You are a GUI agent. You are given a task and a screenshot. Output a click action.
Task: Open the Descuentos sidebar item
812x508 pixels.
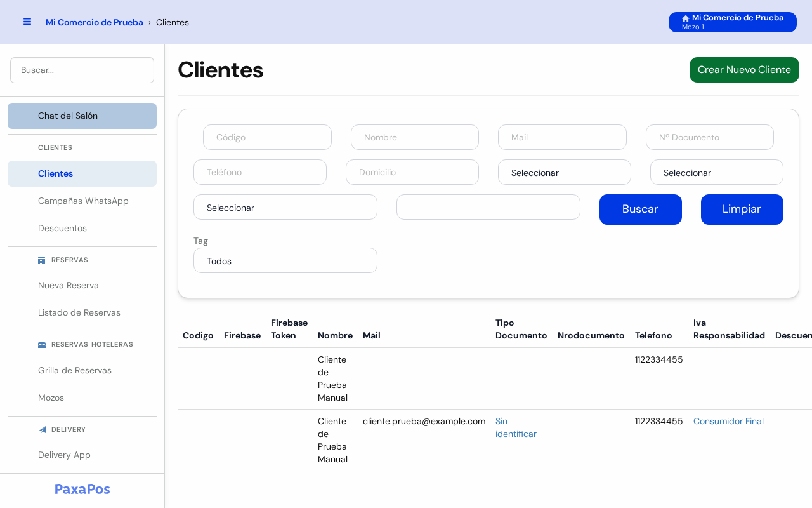tap(82, 228)
